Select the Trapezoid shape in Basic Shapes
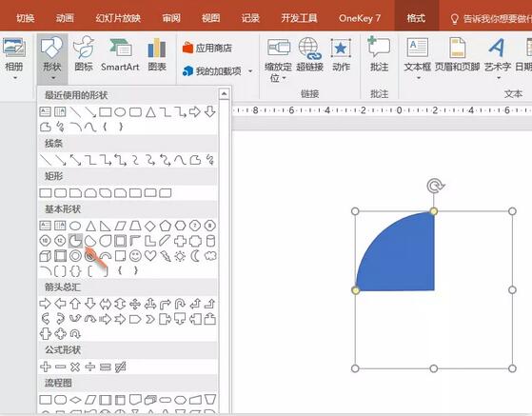 coord(135,226)
